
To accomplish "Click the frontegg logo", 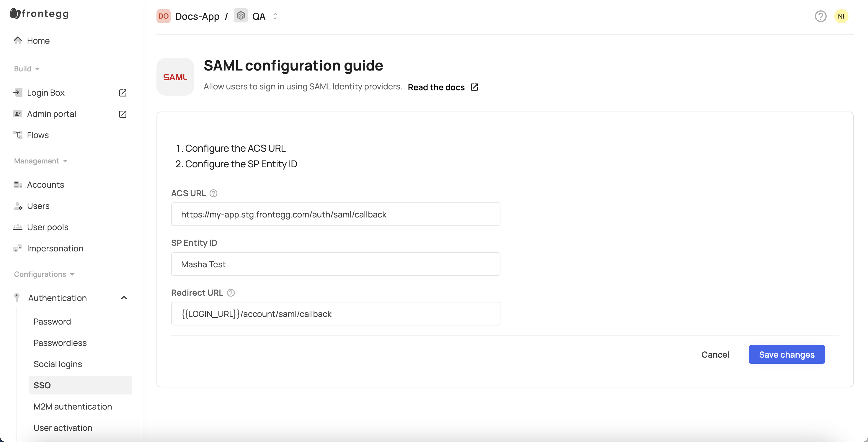I will pos(40,14).
